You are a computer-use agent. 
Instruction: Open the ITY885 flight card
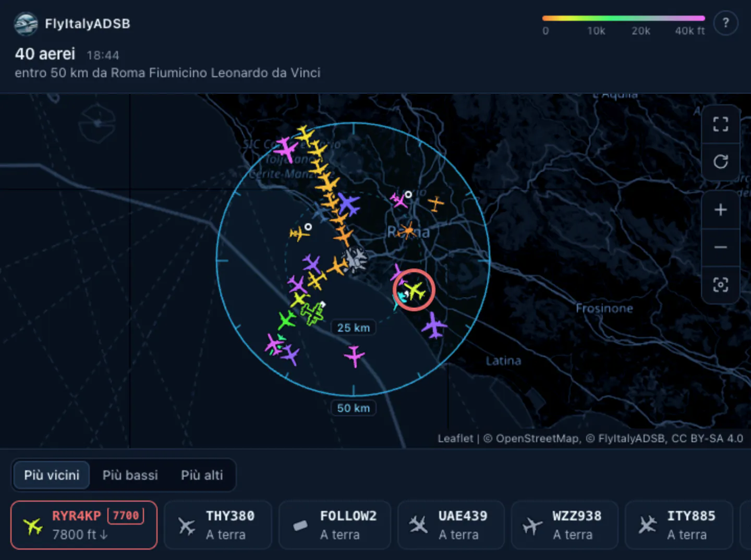pyautogui.click(x=679, y=525)
